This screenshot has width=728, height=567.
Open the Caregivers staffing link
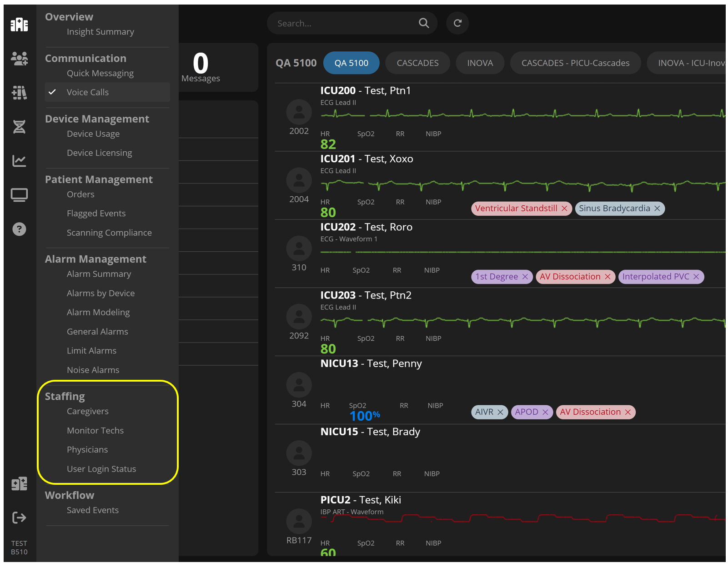pos(88,411)
